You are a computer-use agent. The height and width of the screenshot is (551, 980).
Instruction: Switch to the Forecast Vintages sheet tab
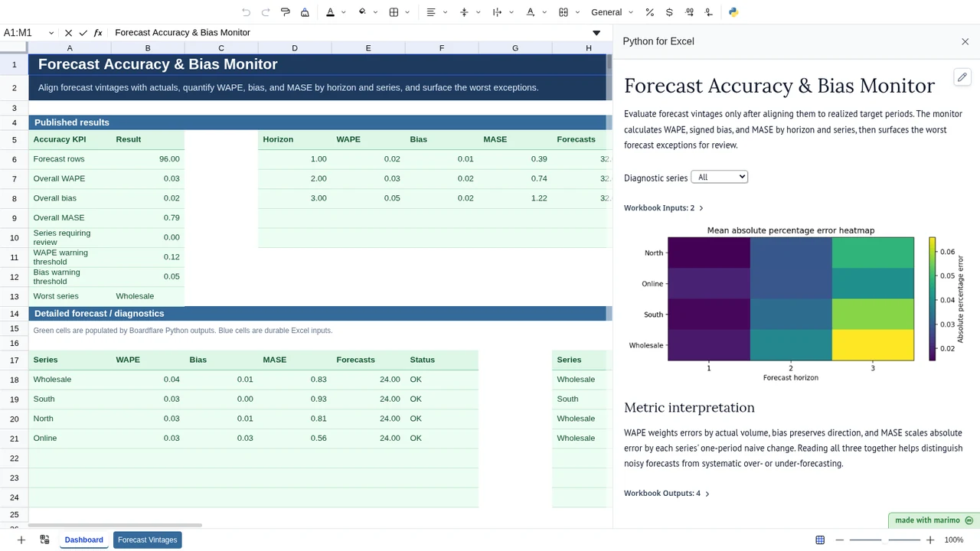point(148,540)
